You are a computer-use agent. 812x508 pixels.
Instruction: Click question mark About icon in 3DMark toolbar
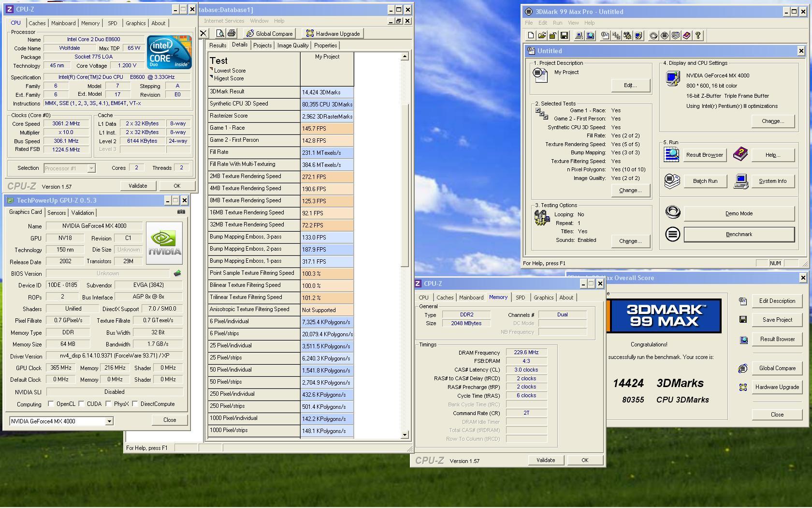[x=697, y=35]
